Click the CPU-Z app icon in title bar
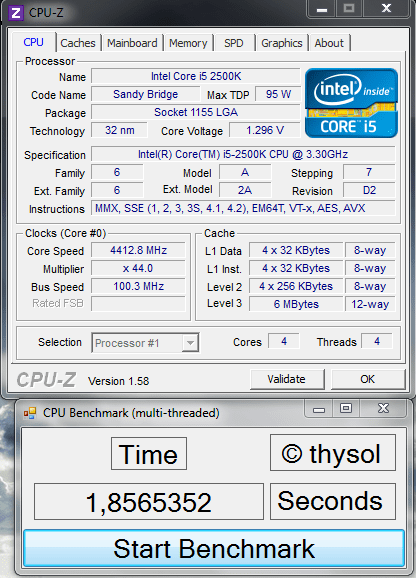 pyautogui.click(x=16, y=13)
